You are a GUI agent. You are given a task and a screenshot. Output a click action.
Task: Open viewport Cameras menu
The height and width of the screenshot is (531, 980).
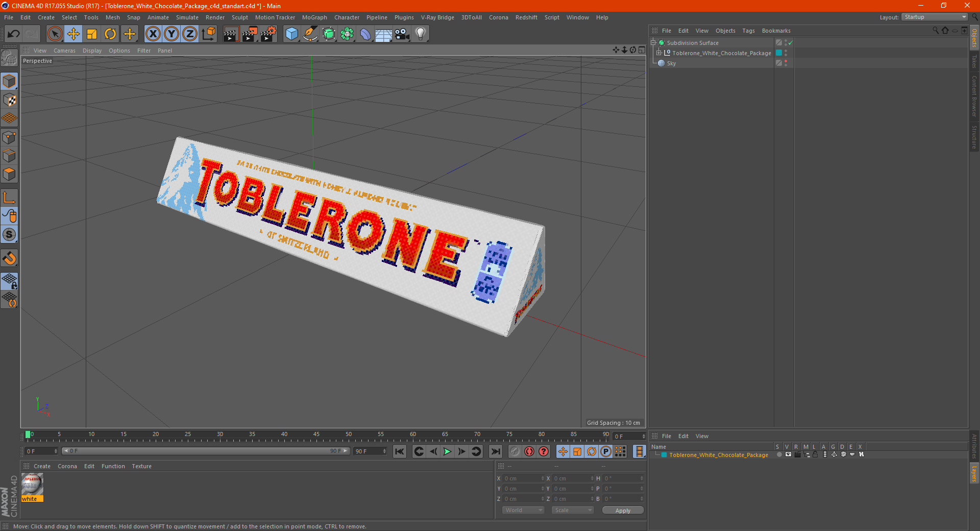point(64,51)
